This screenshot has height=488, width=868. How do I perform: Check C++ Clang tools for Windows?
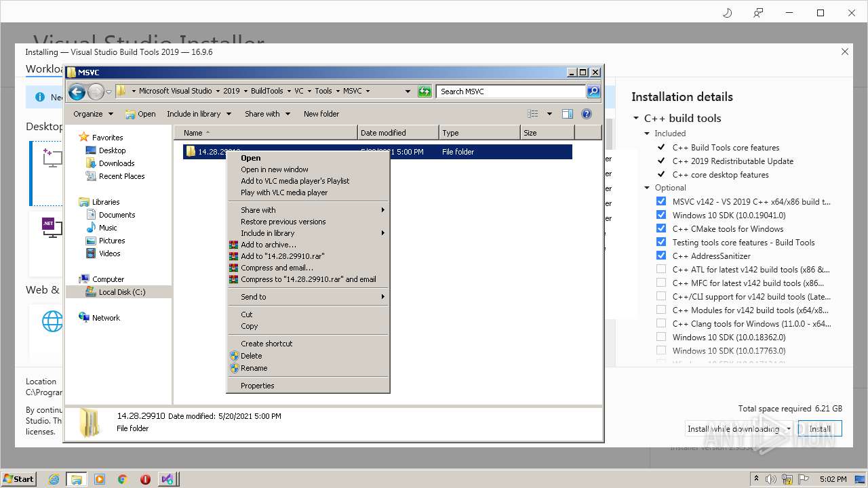(x=661, y=323)
